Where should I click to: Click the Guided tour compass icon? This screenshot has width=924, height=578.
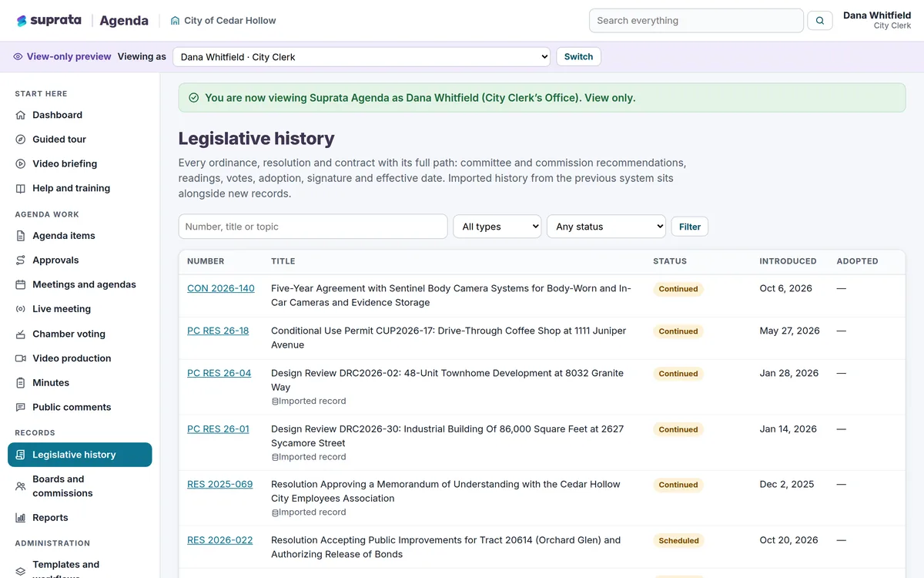coord(21,139)
